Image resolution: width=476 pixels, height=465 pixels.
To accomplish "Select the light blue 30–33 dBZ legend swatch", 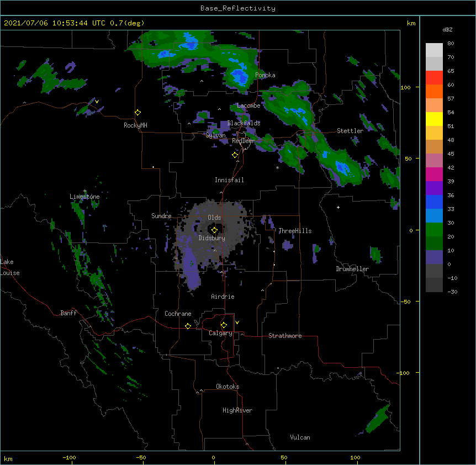I will [434, 216].
